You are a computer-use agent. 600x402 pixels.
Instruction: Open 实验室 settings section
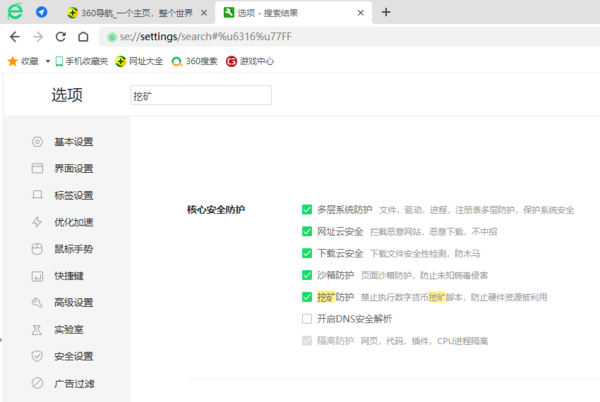pos(68,329)
